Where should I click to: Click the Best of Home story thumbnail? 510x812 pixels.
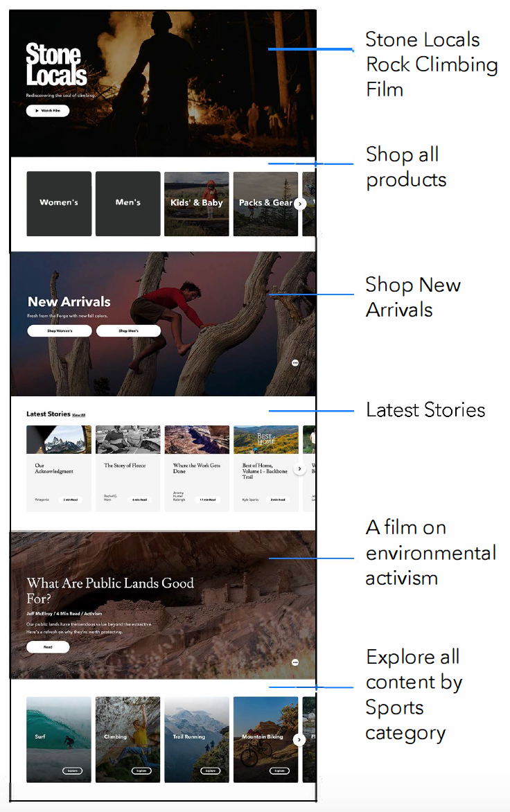265,440
